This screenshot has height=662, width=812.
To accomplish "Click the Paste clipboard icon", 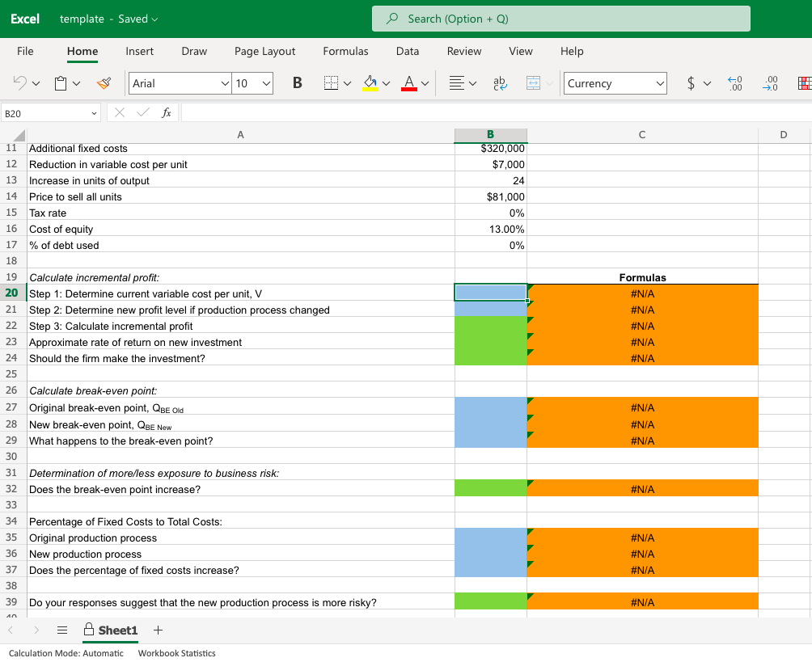I will (x=61, y=83).
